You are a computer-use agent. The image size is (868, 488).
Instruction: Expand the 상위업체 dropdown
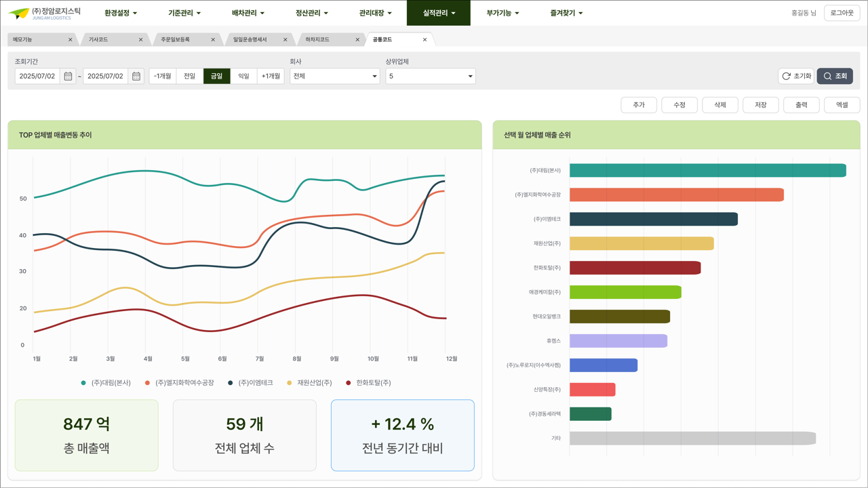click(431, 76)
